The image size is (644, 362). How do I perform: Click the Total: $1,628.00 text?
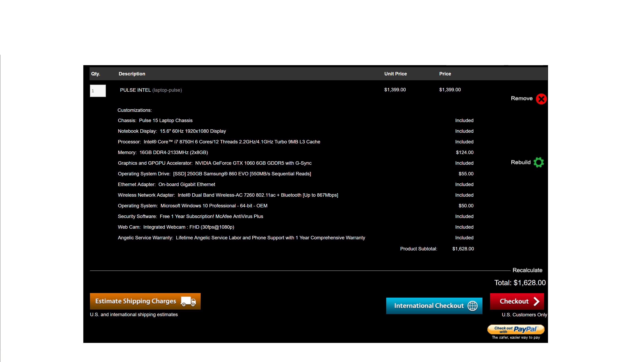(x=520, y=283)
